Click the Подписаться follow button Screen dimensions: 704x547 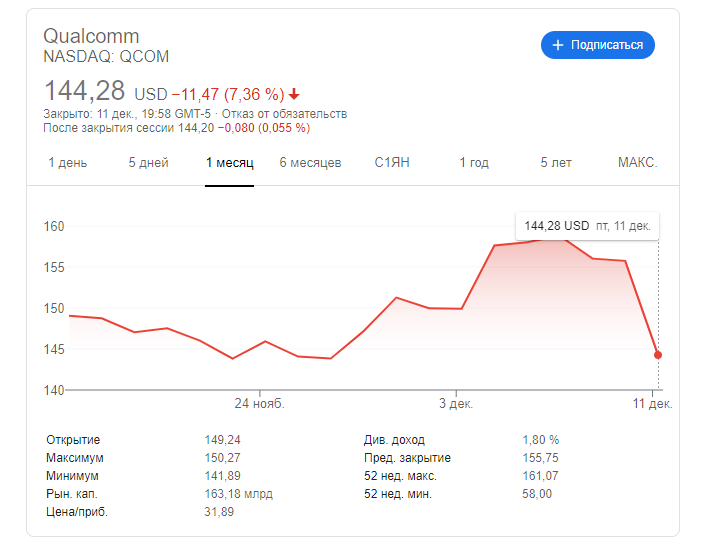[598, 45]
